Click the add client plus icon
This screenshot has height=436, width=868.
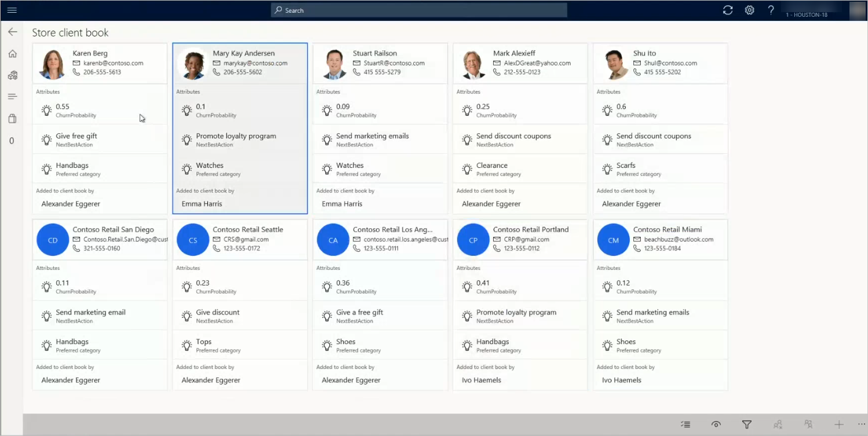pos(838,424)
